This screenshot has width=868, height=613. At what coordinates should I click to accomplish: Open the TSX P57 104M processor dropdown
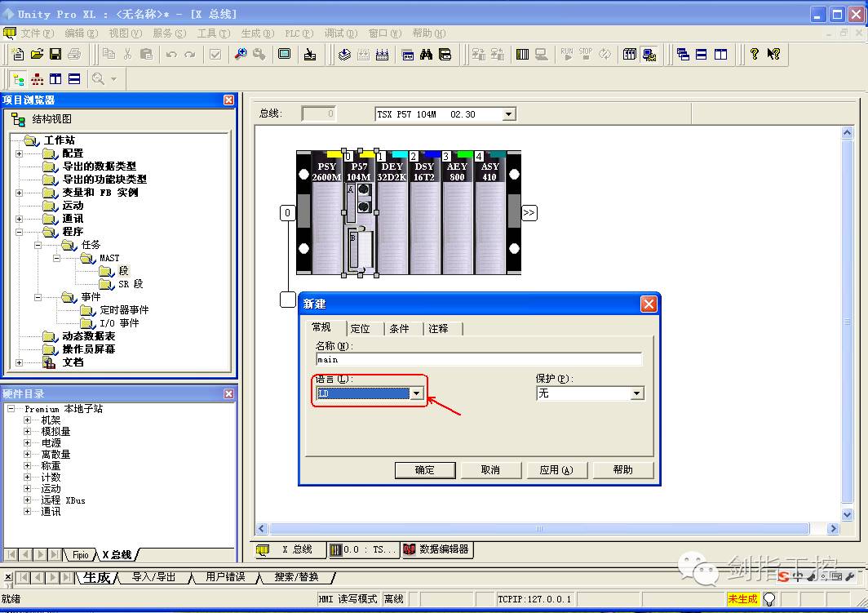(x=508, y=114)
